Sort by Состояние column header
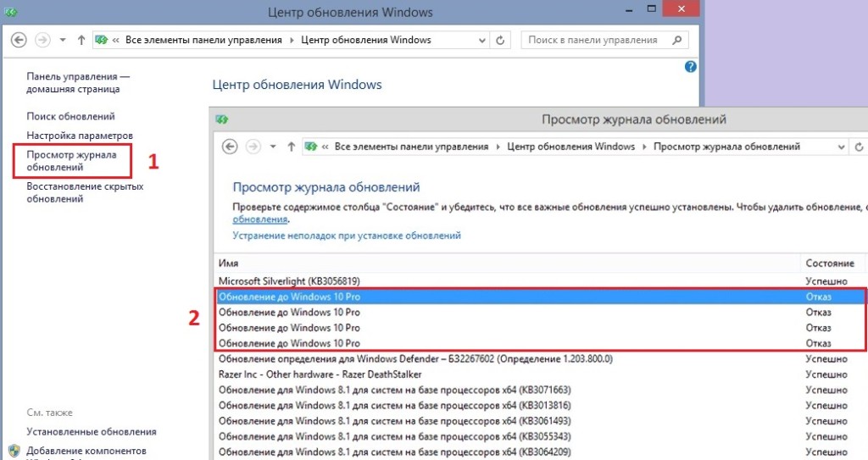This screenshot has width=868, height=460. point(834,263)
